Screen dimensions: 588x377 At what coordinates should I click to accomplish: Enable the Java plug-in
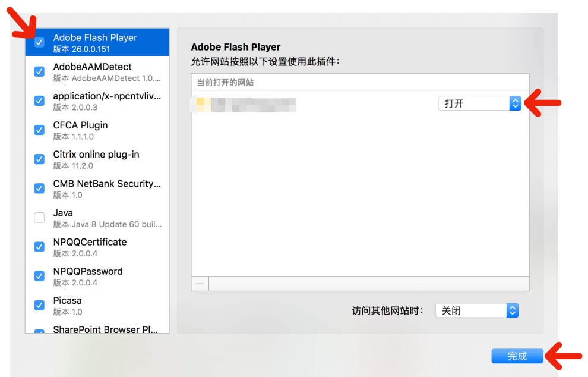[x=39, y=218]
